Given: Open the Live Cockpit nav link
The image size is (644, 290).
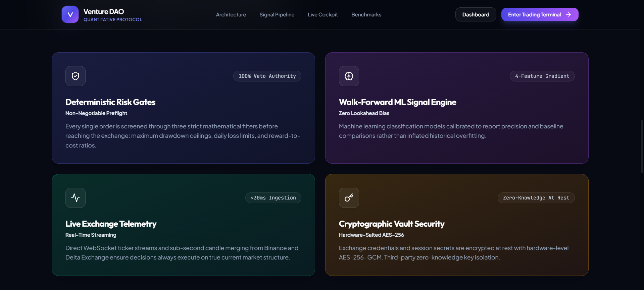Looking at the screenshot, I should point(323,15).
